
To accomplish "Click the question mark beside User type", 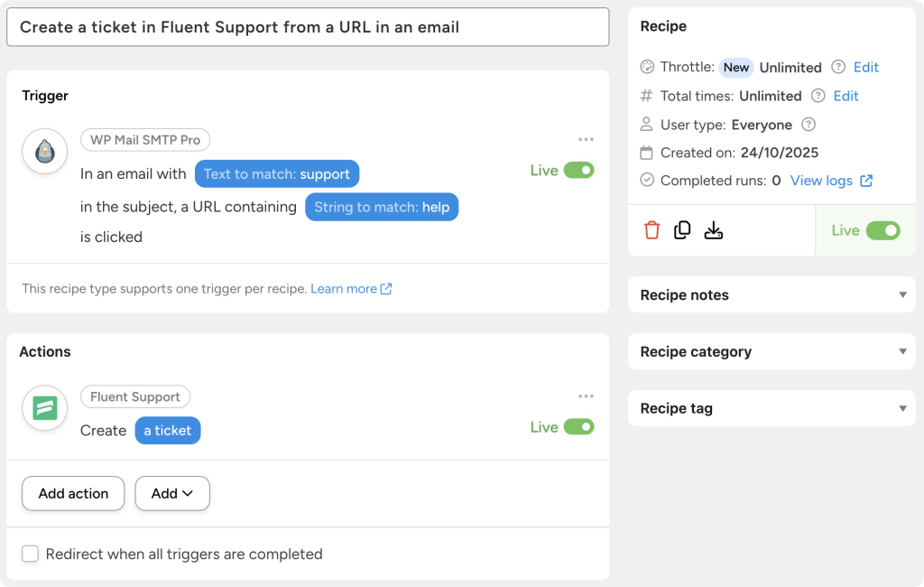I will (x=809, y=125).
